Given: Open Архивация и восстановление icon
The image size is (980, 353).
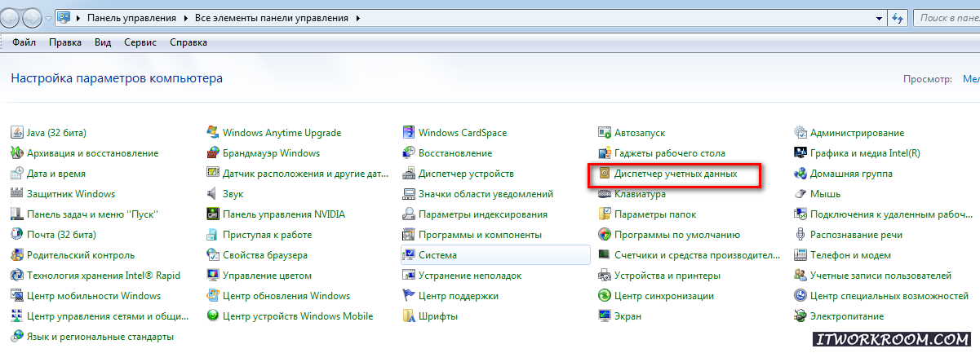Looking at the screenshot, I should click(17, 153).
